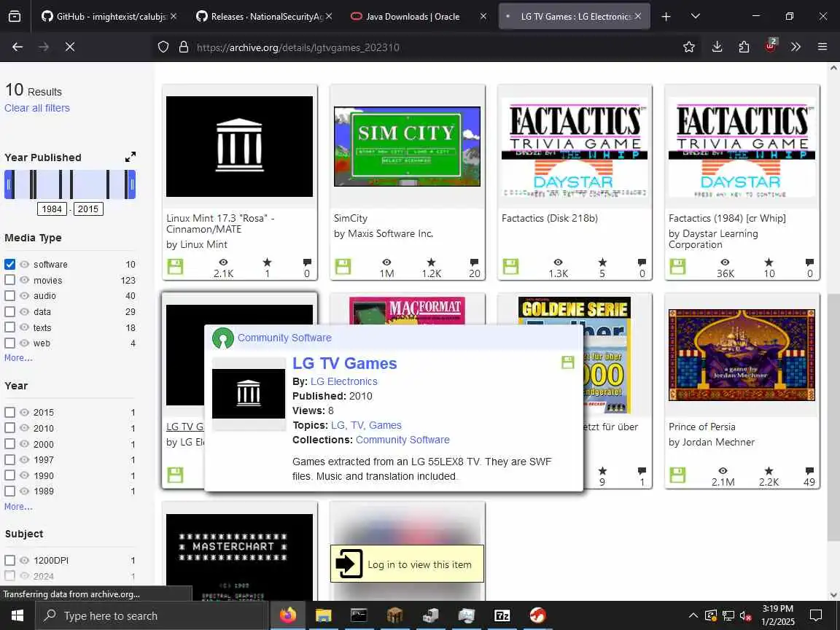Click the site security padlock icon

click(x=184, y=47)
